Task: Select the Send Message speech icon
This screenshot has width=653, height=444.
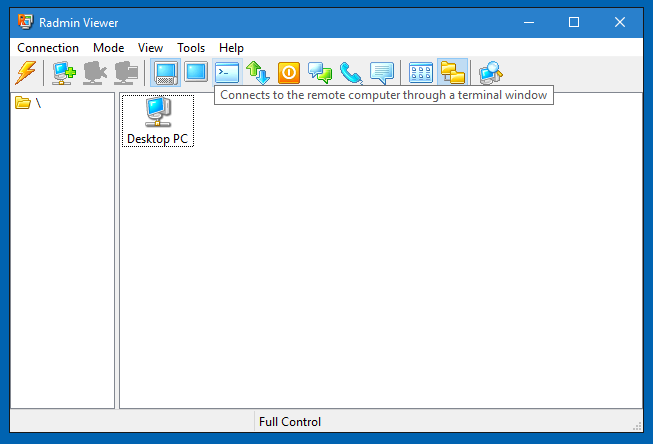Action: point(381,72)
